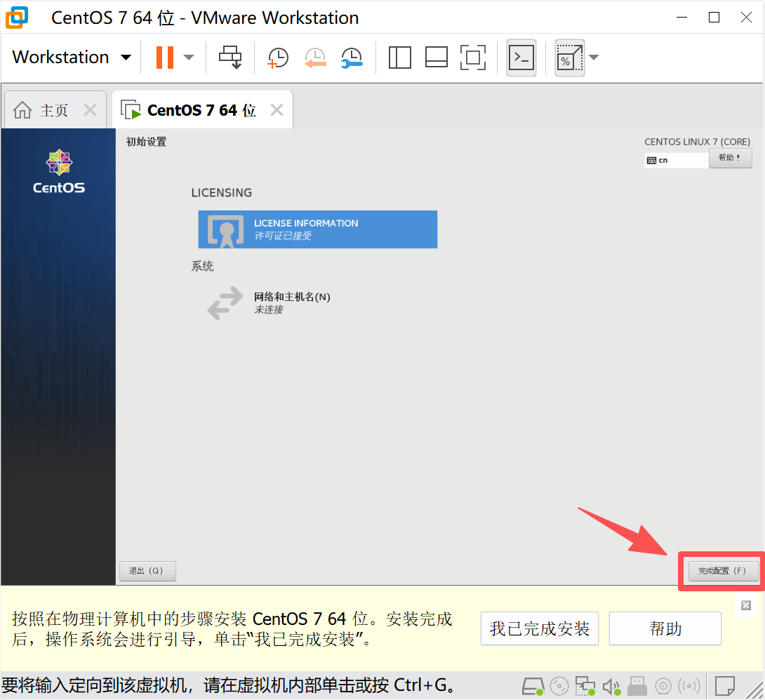Viewport: 765px width, 700px height.
Task: Minimize the VMware Workstation window
Action: [x=681, y=18]
